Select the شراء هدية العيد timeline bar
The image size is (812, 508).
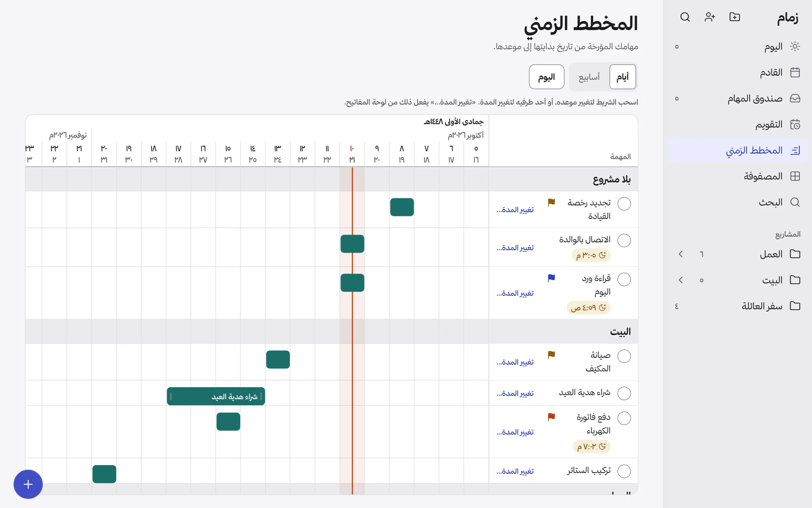[x=216, y=396]
